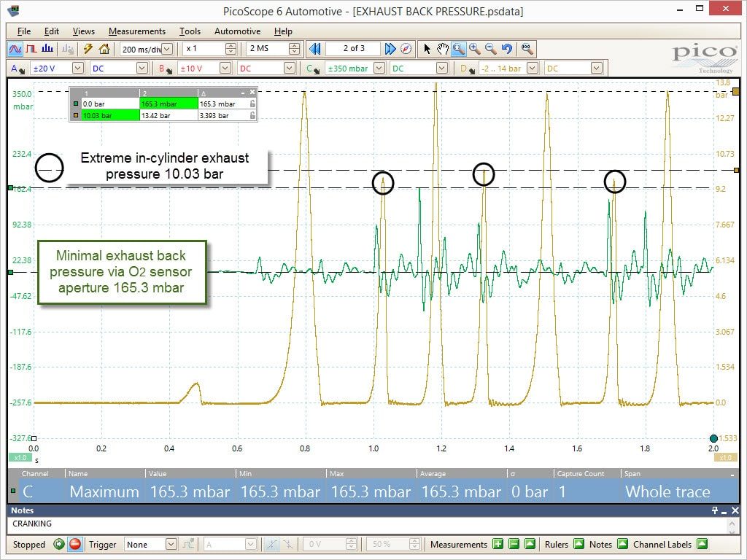Switch to Spectrum Mode icon
747x560 pixels.
click(47, 49)
